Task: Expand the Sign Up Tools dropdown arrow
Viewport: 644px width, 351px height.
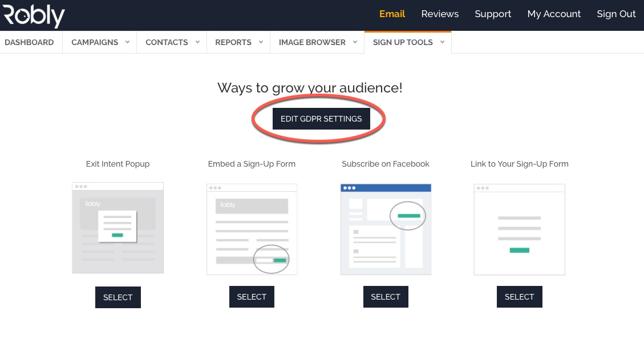Action: click(442, 42)
